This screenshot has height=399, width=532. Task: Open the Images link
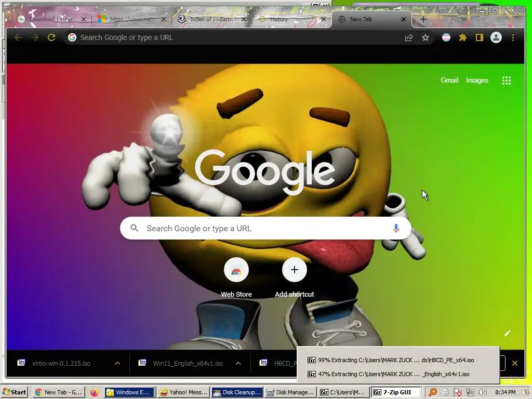477,81
